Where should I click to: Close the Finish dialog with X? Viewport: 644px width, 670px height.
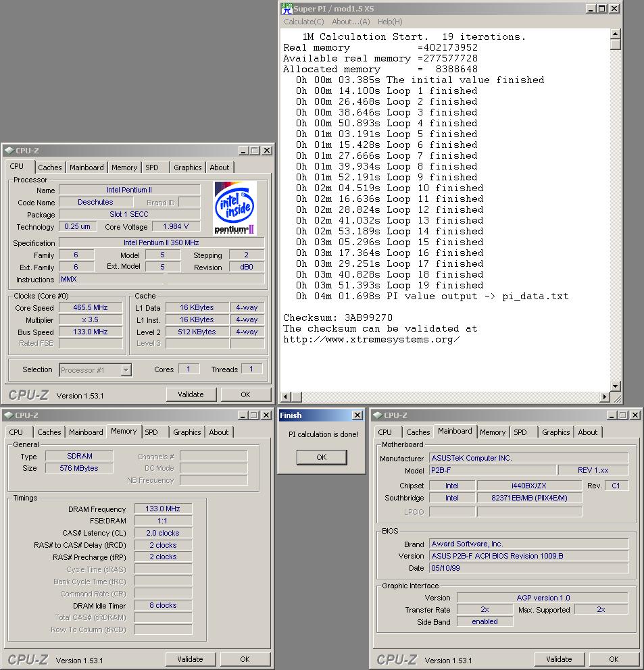click(357, 415)
